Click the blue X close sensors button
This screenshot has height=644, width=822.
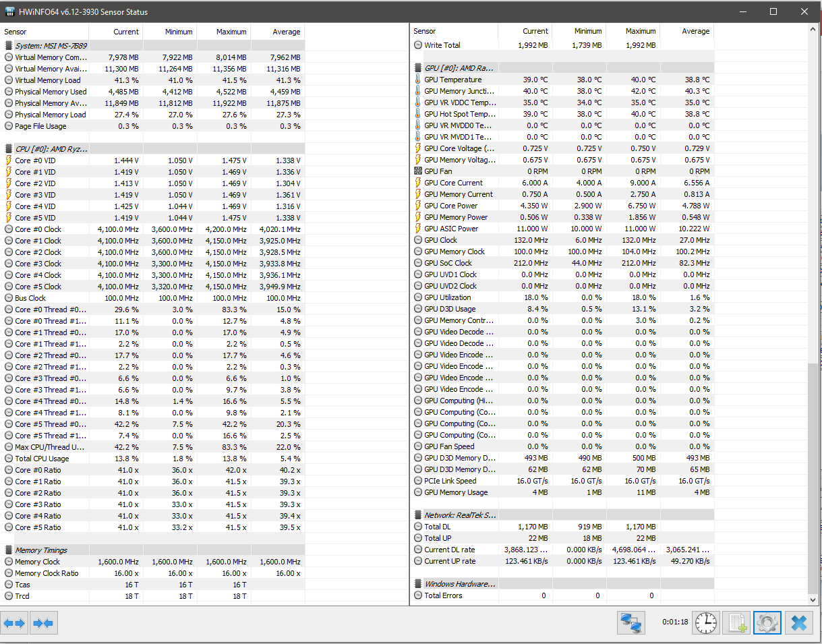point(798,622)
